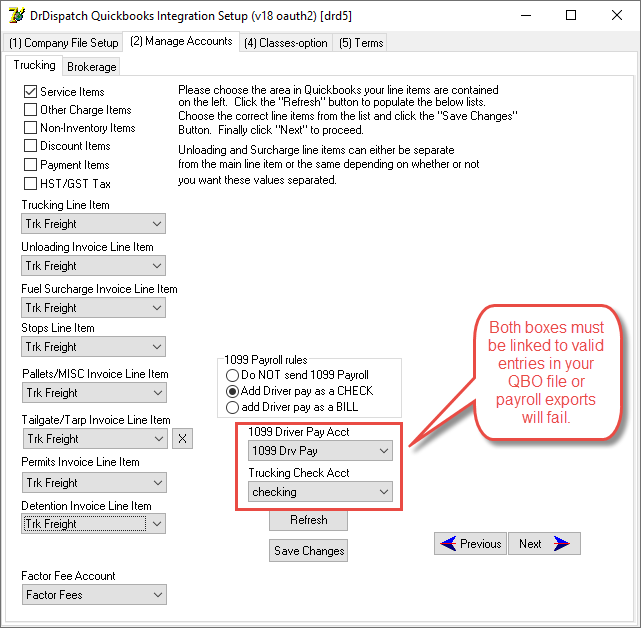This screenshot has width=641, height=628.
Task: Switch to the Brokerage sub-tab
Action: [x=92, y=67]
